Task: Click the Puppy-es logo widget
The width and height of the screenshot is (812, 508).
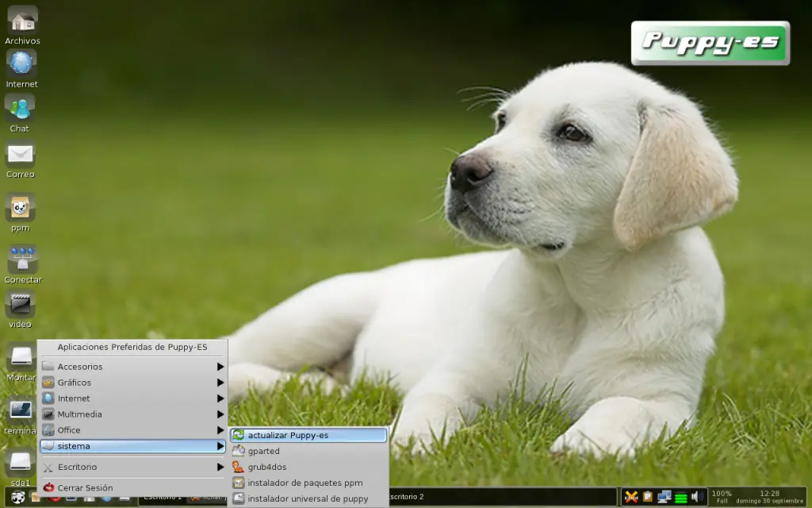Action: coord(710,43)
